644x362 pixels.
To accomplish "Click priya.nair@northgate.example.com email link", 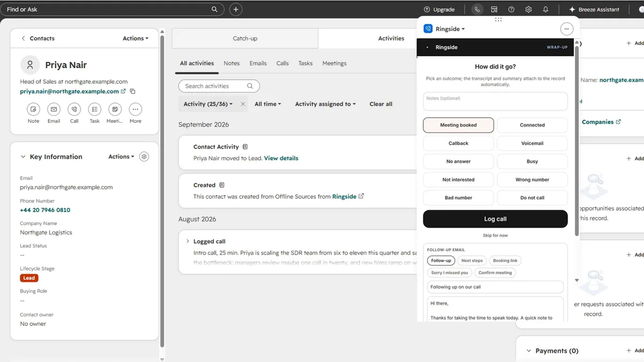I will point(69,91).
